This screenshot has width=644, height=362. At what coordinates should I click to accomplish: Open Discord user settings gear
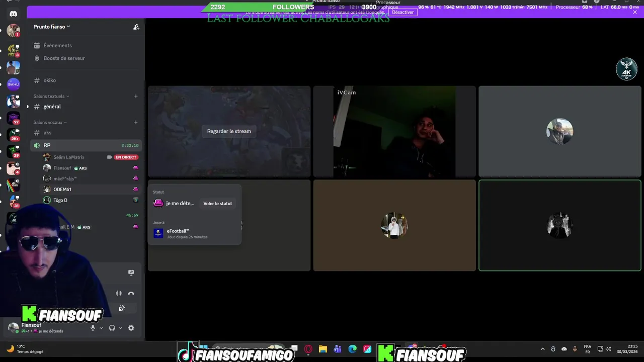click(131, 328)
